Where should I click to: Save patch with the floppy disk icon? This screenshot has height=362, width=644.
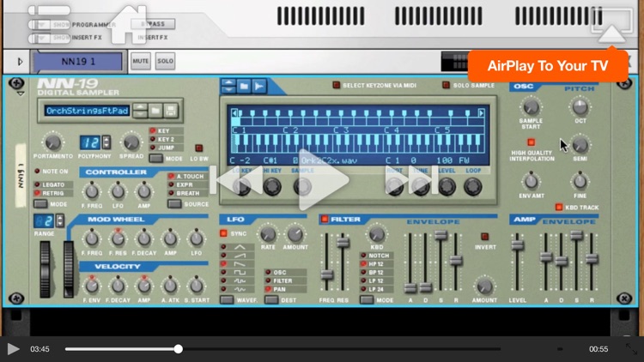pos(171,111)
